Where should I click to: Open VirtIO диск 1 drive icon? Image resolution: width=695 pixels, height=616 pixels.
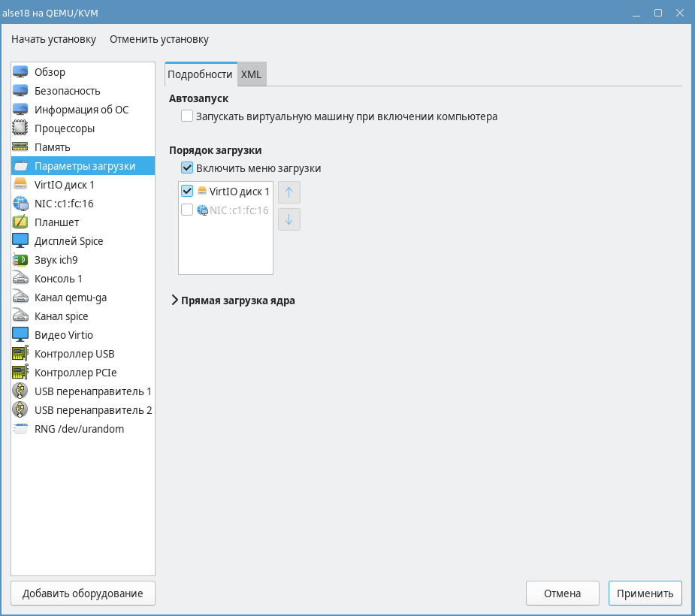(20, 185)
